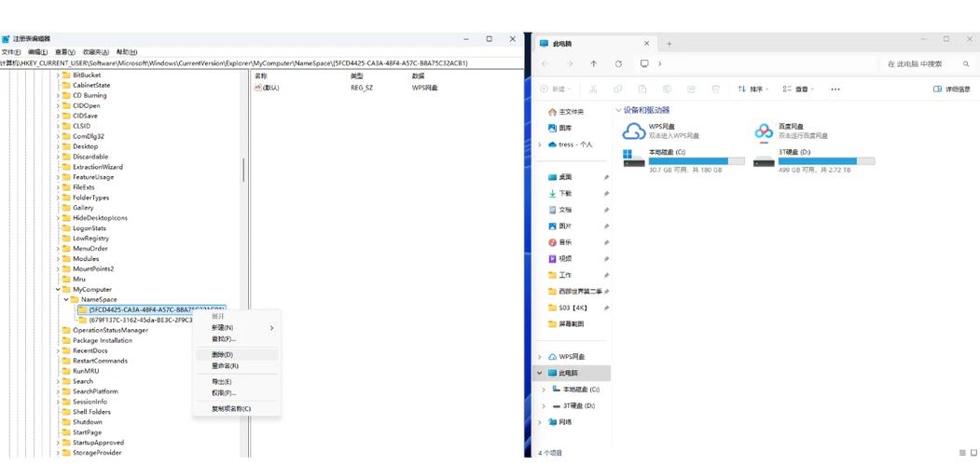Viewport: 980px width, 466px height.
Task: Open the 收藏夹(A) menu
Action: (96, 52)
